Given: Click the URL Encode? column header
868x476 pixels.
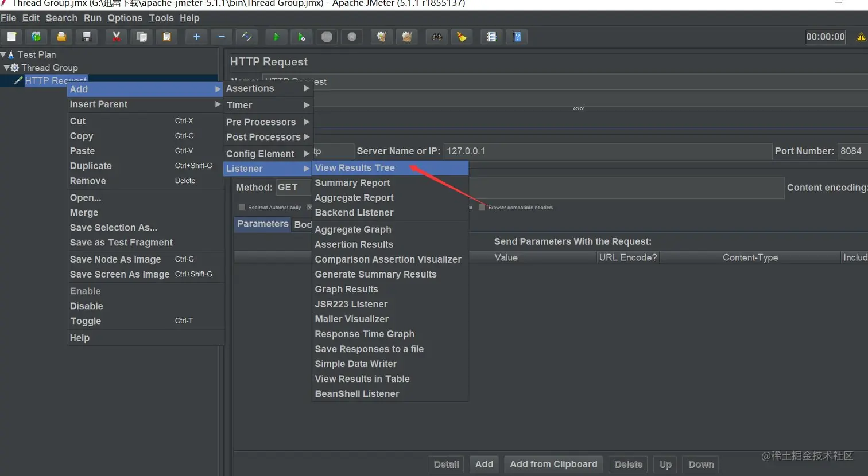Looking at the screenshot, I should pyautogui.click(x=628, y=257).
